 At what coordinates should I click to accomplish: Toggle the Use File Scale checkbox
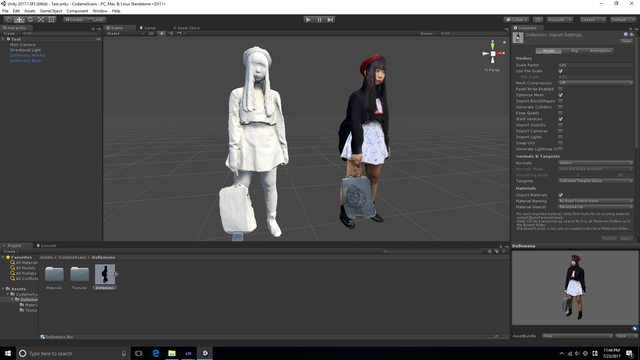point(560,71)
